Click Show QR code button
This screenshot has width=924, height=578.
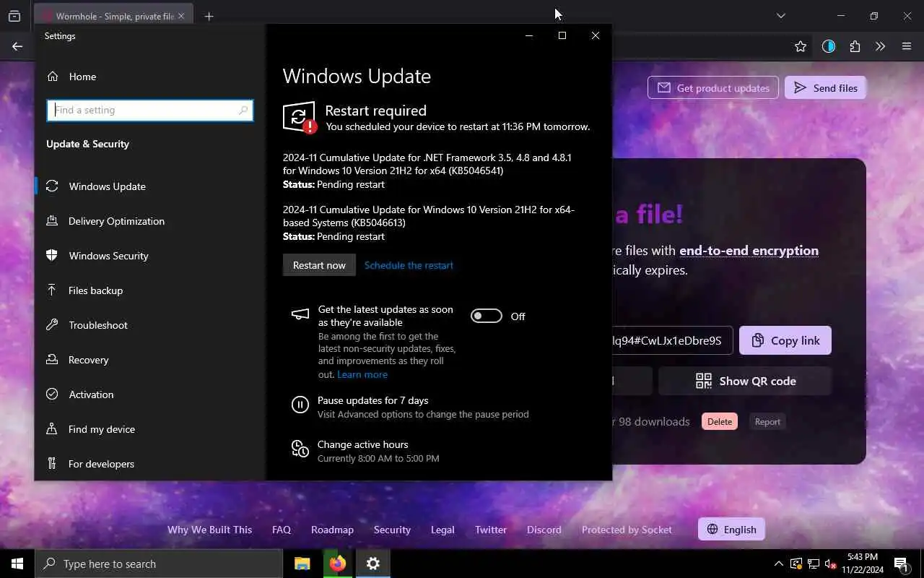tap(745, 381)
